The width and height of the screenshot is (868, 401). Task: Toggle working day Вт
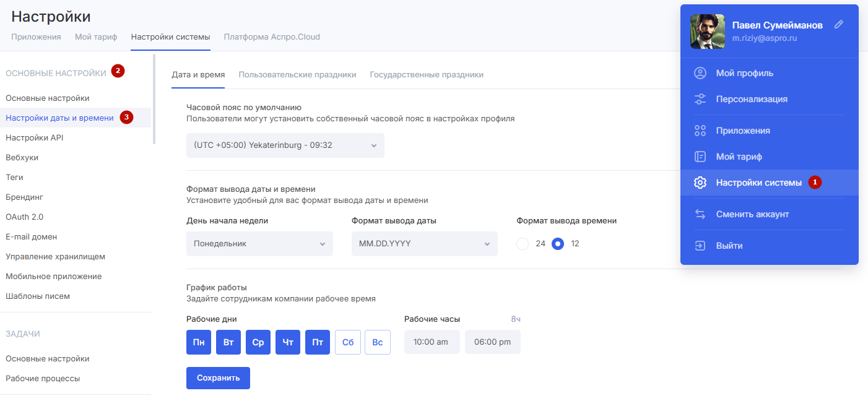click(228, 342)
